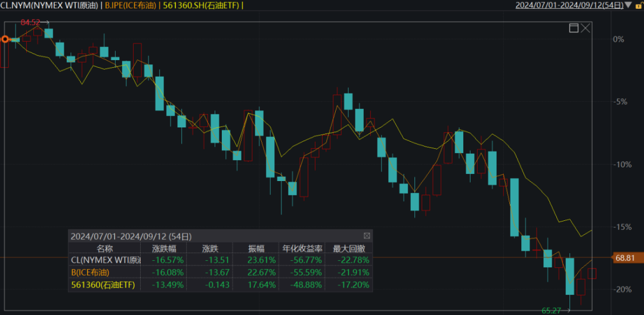Open the date range dropdown triangle
This screenshot has height=315, width=644.
tap(628, 5)
